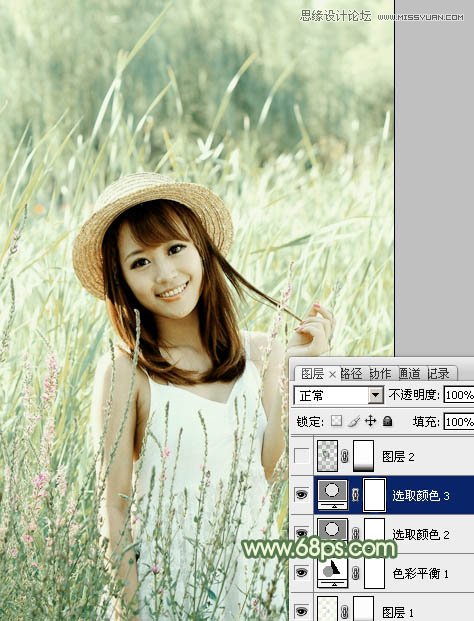Select the 图层 2 layer thumbnail
The image size is (474, 621).
(x=327, y=456)
